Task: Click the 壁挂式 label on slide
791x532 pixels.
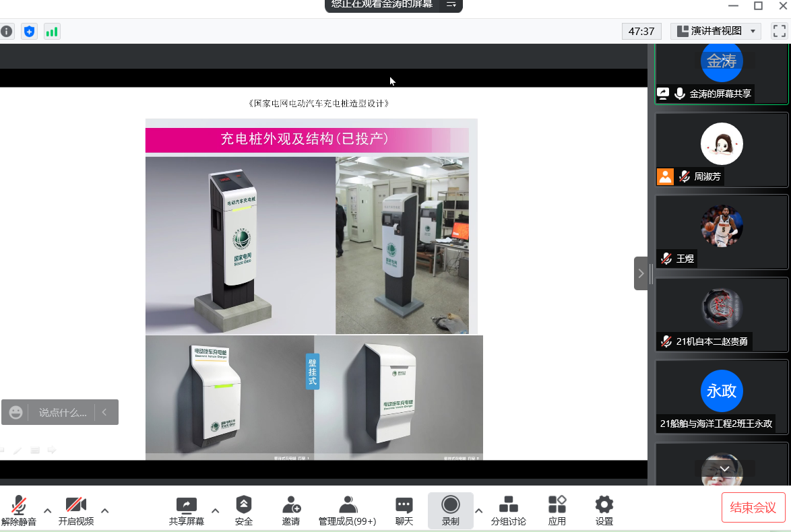Action: pos(312,372)
